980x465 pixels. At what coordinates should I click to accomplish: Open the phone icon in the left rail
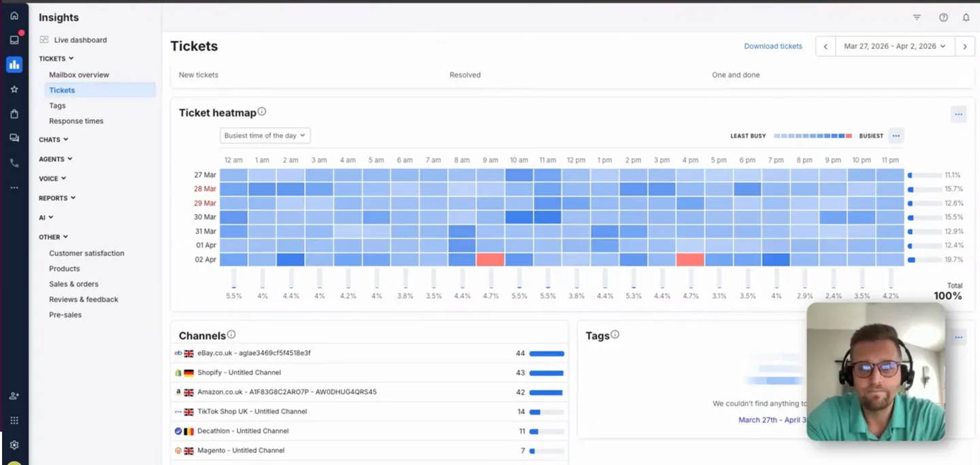pyautogui.click(x=14, y=163)
